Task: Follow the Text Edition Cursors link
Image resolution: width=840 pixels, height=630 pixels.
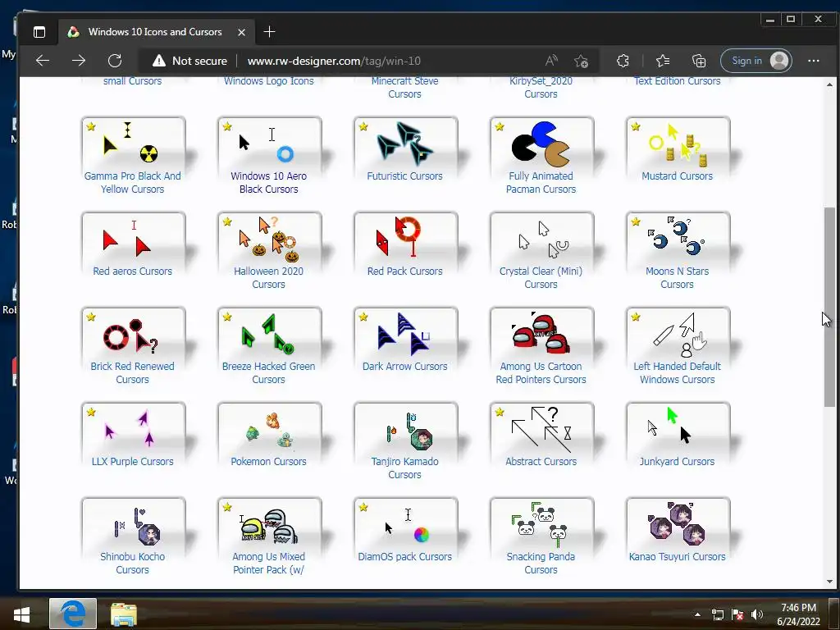Action: coord(677,81)
